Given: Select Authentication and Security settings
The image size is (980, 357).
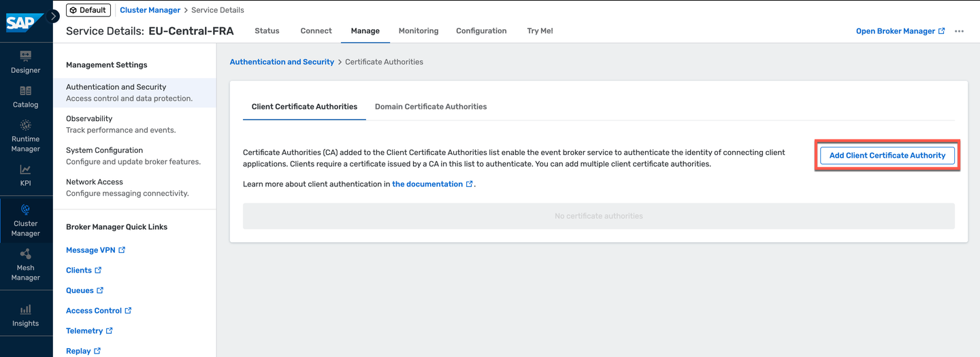Looking at the screenshot, I should pyautogui.click(x=134, y=92).
